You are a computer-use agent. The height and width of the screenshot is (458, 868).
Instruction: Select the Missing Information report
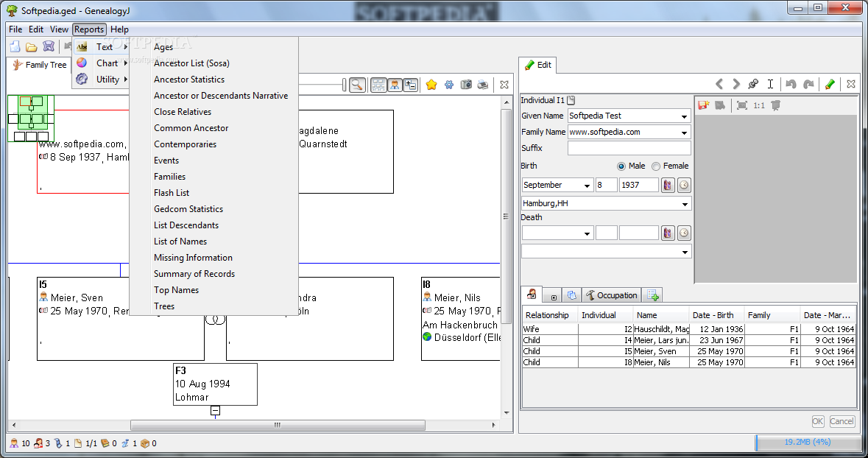pos(193,258)
